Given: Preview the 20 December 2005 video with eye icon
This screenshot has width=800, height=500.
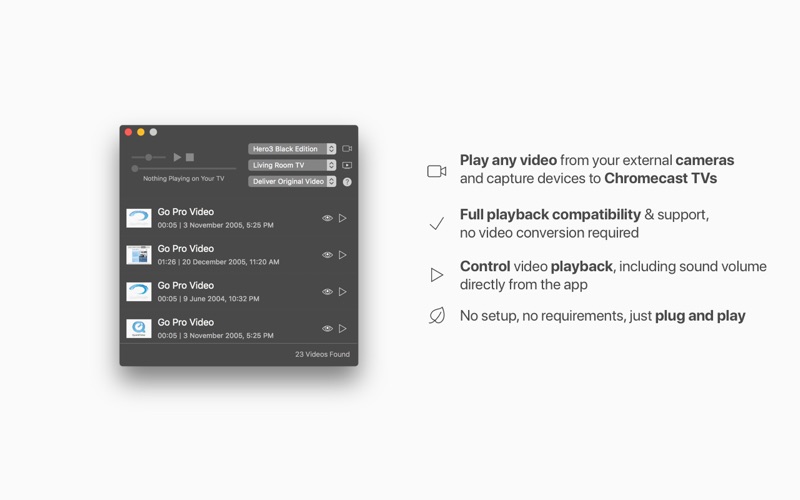Looking at the screenshot, I should [327, 255].
